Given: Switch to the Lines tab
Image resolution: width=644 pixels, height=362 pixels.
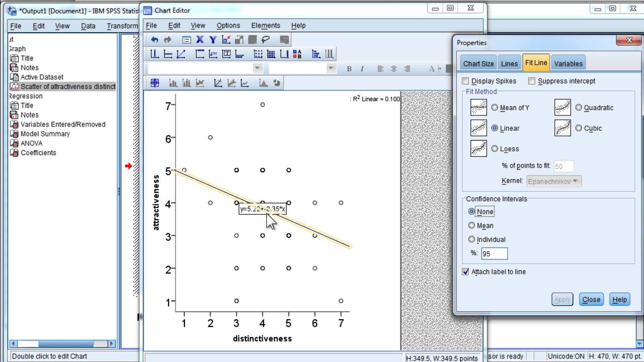Looking at the screenshot, I should coord(509,63).
